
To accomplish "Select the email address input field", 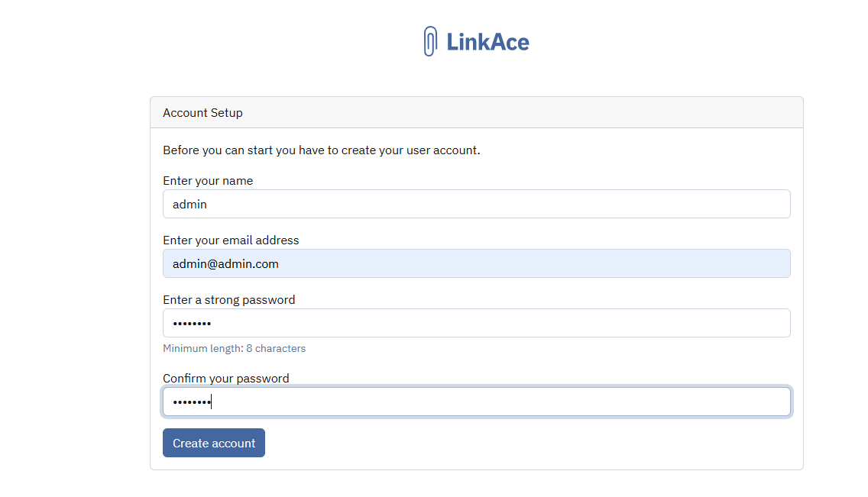I will click(477, 263).
